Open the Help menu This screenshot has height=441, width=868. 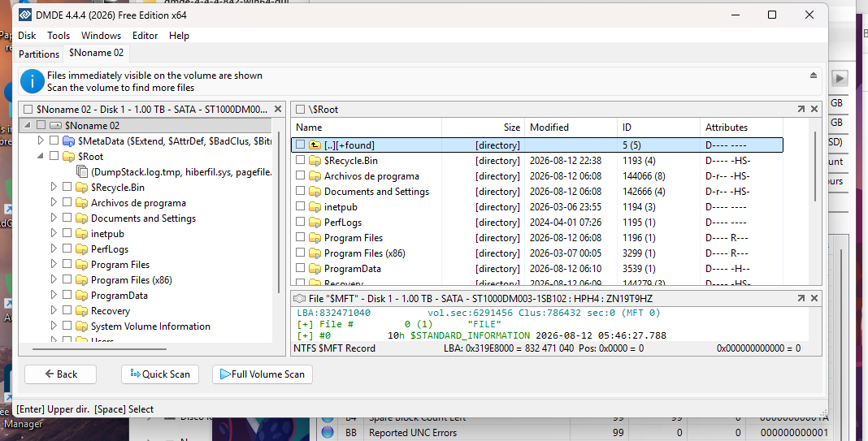[x=180, y=36]
